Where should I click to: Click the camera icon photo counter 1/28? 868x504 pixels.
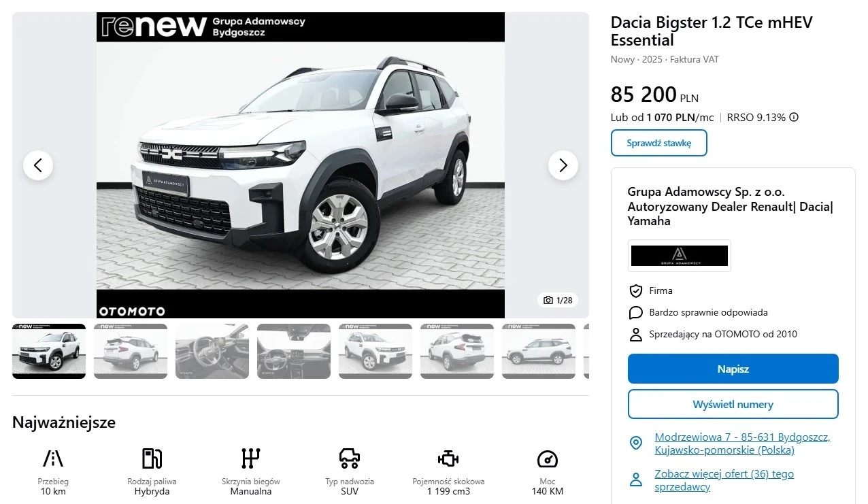pyautogui.click(x=558, y=300)
